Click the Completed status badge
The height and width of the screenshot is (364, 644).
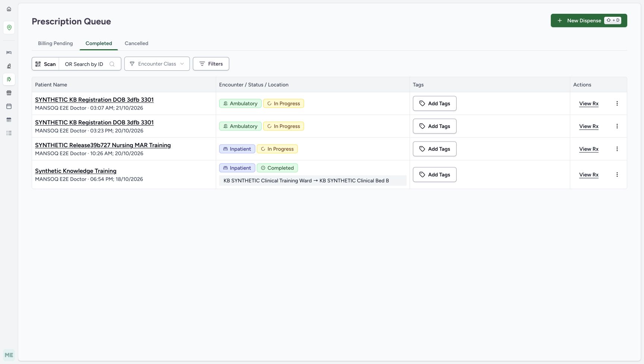click(277, 168)
